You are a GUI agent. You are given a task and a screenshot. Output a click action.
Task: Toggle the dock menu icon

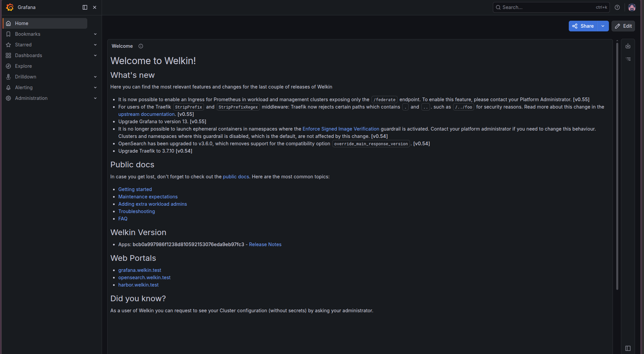(x=85, y=7)
